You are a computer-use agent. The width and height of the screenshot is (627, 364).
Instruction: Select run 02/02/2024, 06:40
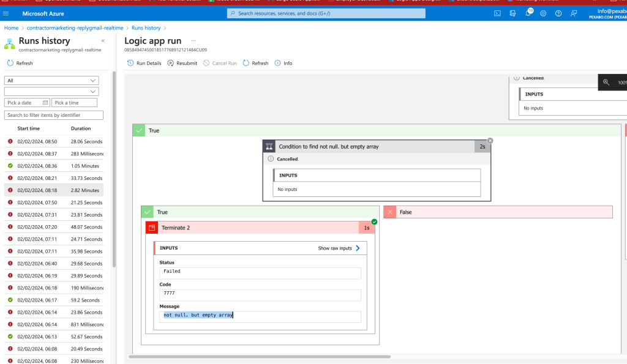(54, 263)
